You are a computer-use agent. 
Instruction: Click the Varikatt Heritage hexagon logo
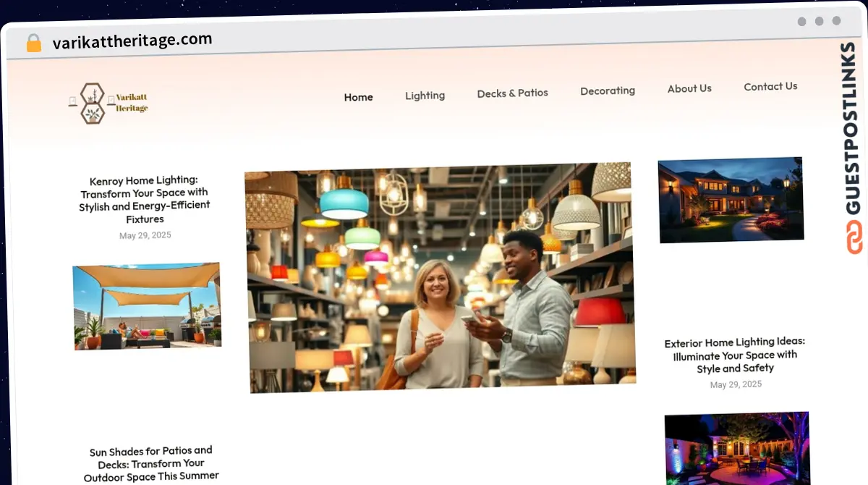[92, 104]
